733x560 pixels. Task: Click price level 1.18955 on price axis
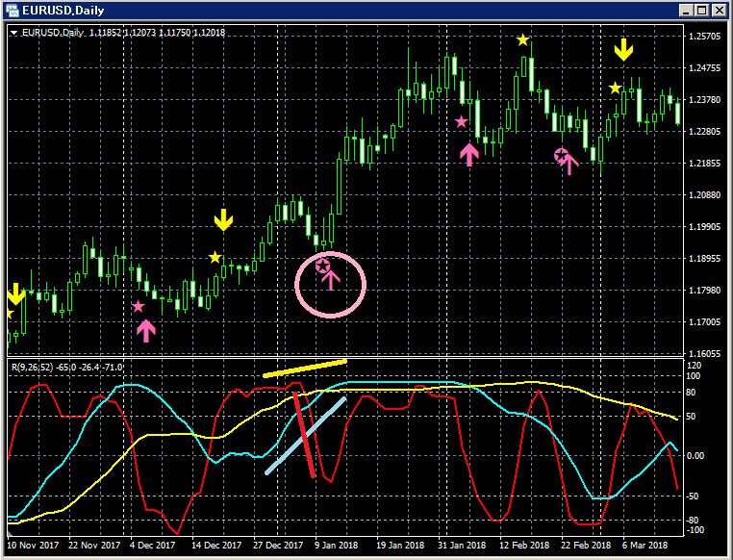pyautogui.click(x=705, y=259)
